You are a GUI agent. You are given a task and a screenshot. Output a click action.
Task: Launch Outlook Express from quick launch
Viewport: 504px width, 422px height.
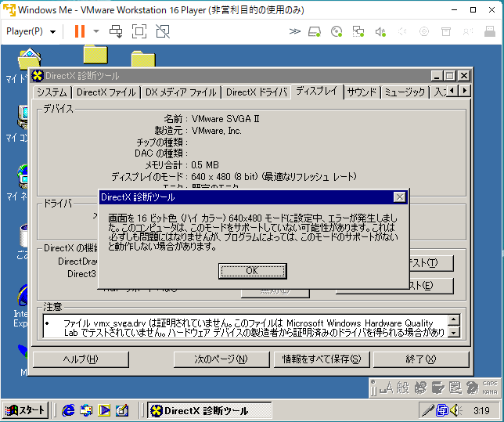pyautogui.click(x=86, y=410)
